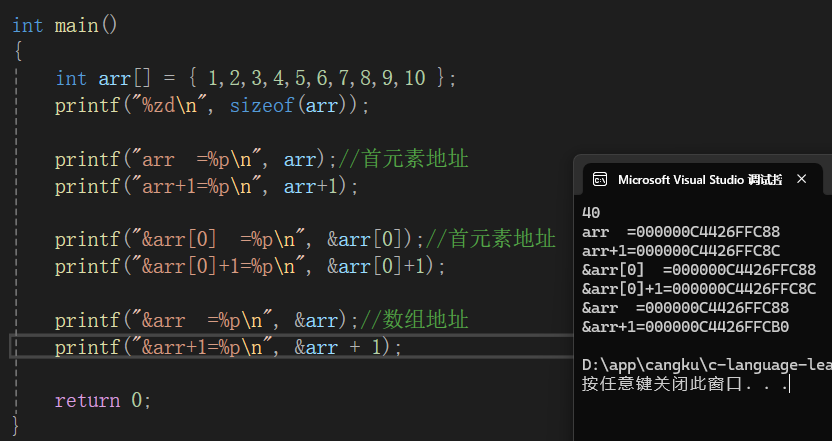This screenshot has height=441, width=832.
Task: Click the 按任意键关闭此窗口 prompt line
Action: (x=686, y=384)
